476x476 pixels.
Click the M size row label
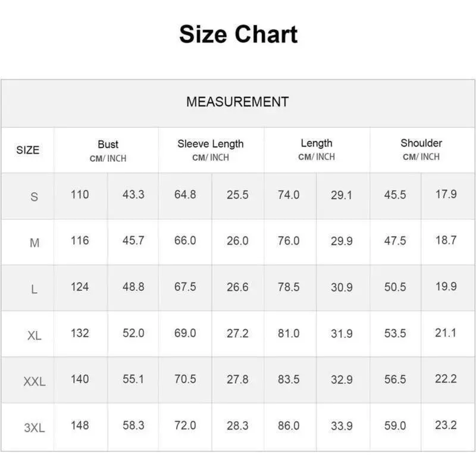[x=34, y=243]
